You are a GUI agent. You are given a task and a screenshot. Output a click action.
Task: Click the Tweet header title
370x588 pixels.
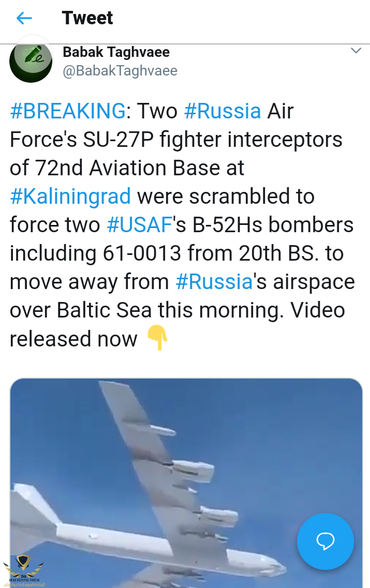[x=87, y=18]
